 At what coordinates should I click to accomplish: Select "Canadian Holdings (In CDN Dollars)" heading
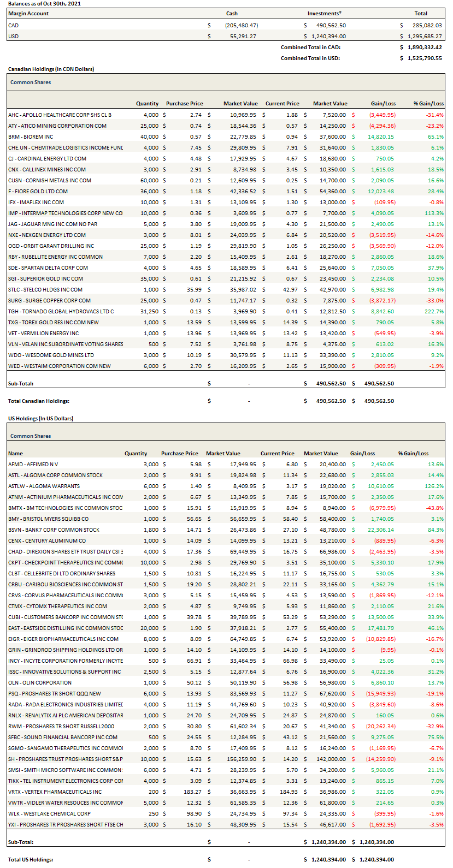point(51,69)
